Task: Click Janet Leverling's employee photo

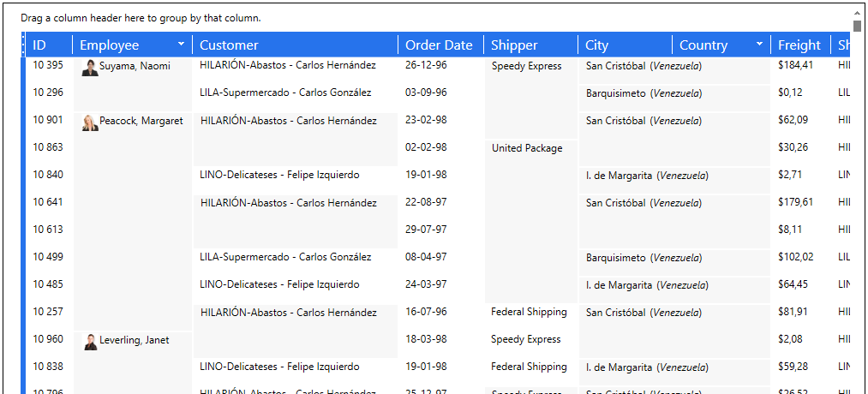Action: point(90,342)
